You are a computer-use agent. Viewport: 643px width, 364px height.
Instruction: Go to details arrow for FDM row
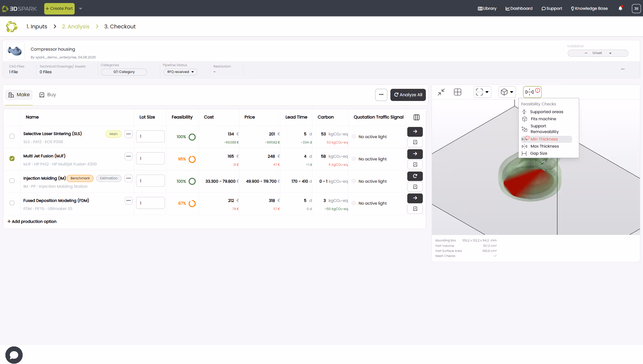pyautogui.click(x=415, y=198)
